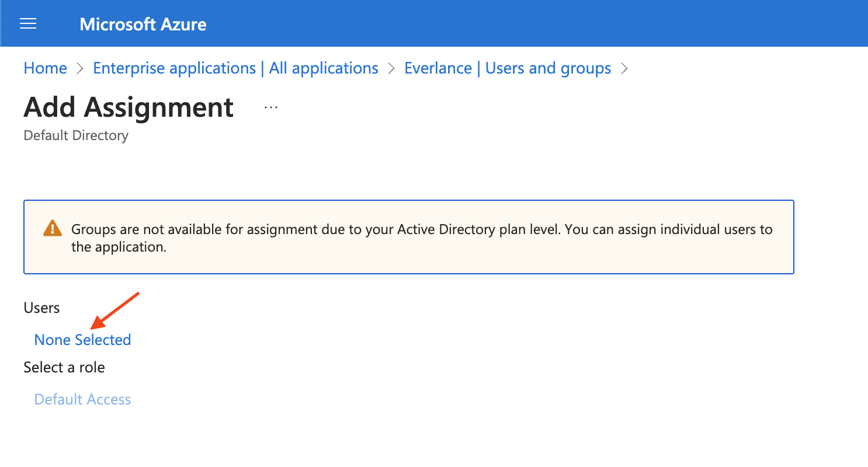Navigate to Everlance | Users and groups

coord(507,68)
